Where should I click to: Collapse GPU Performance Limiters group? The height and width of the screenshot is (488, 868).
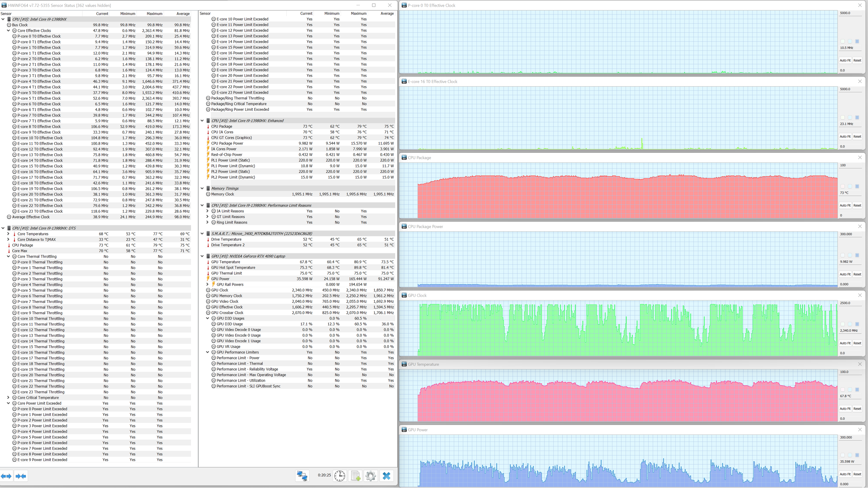(207, 352)
